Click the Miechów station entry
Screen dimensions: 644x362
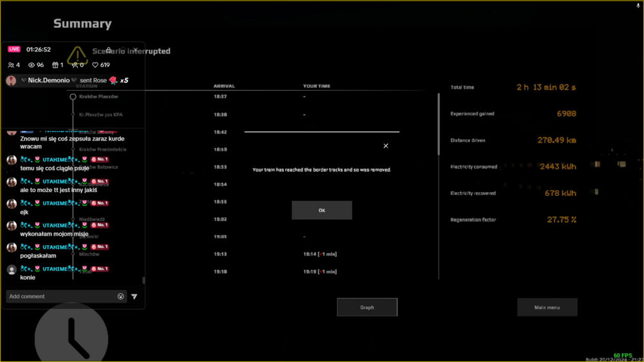click(x=89, y=254)
